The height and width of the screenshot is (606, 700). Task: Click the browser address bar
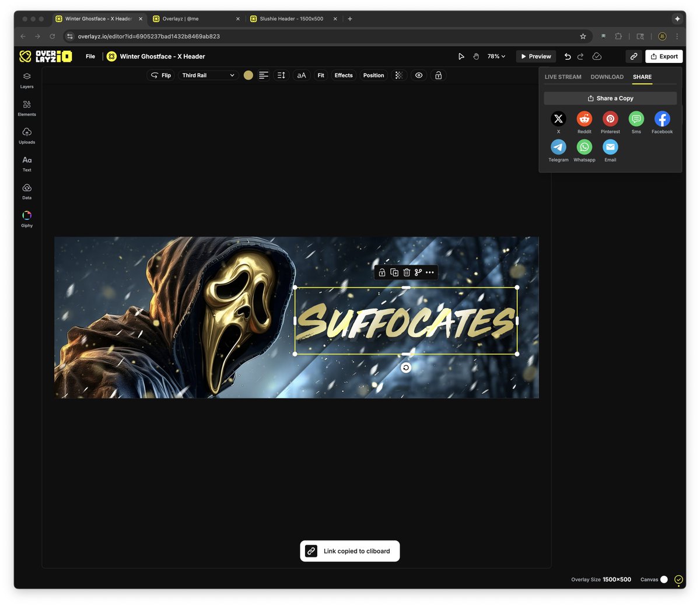click(x=327, y=36)
